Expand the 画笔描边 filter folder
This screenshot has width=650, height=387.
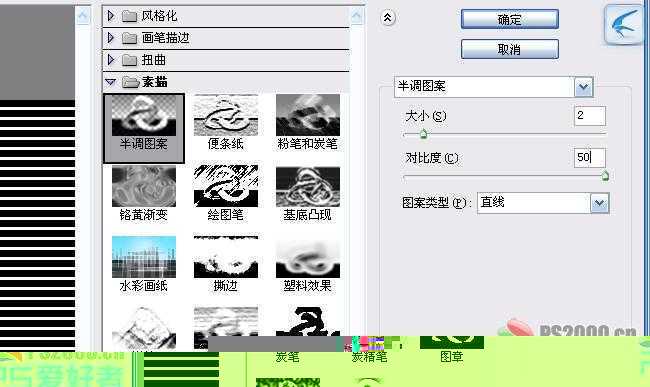[111, 38]
